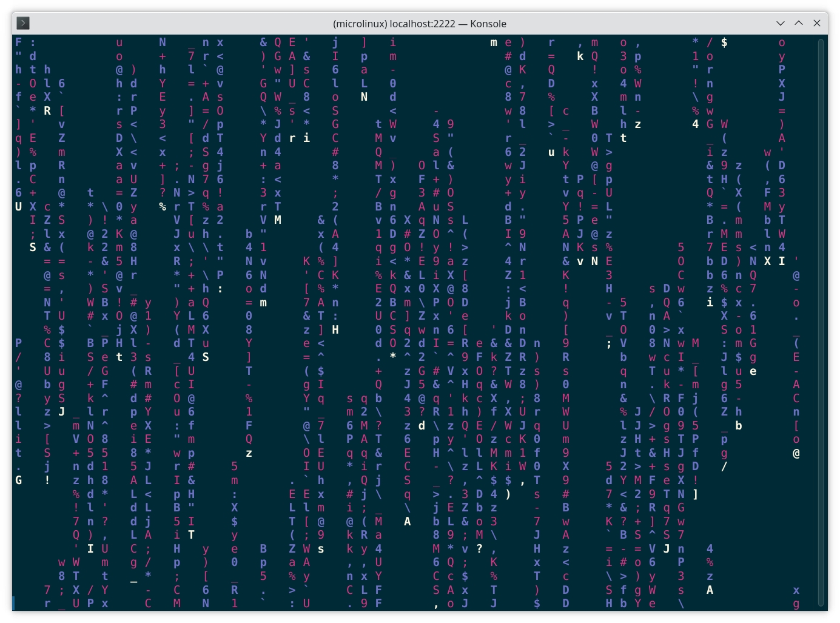Click the bold letter U on the far left

[x=18, y=206]
